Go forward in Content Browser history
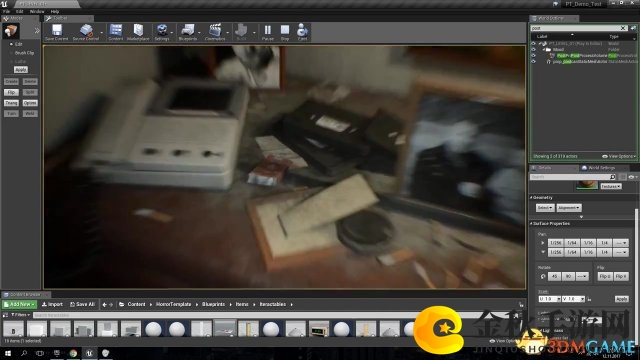 111,304
